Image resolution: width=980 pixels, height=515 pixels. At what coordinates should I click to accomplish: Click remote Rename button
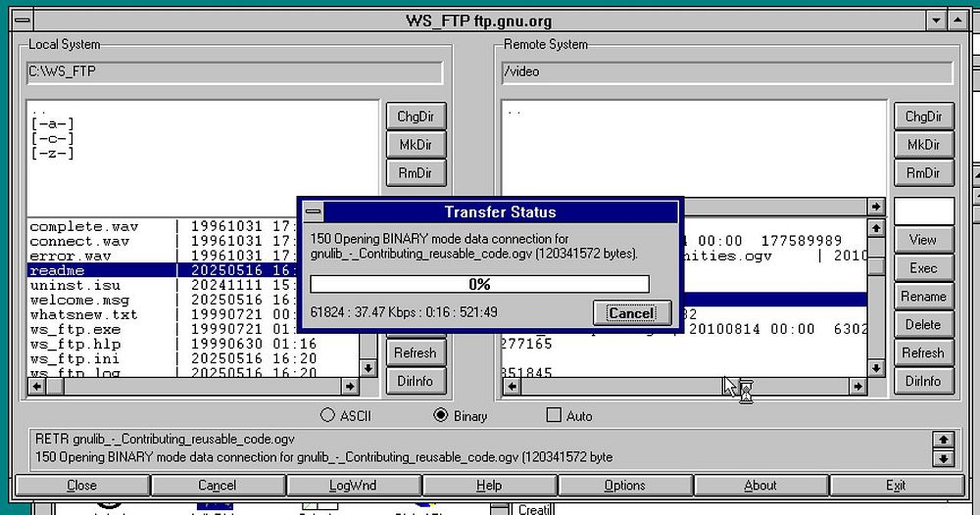pyautogui.click(x=924, y=297)
